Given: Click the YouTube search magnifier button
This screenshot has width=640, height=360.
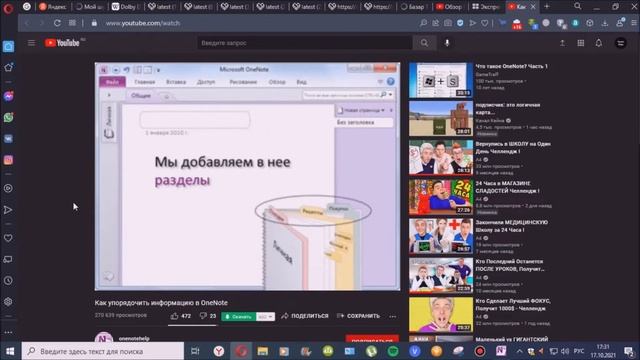Looking at the screenshot, I should coord(424,42).
